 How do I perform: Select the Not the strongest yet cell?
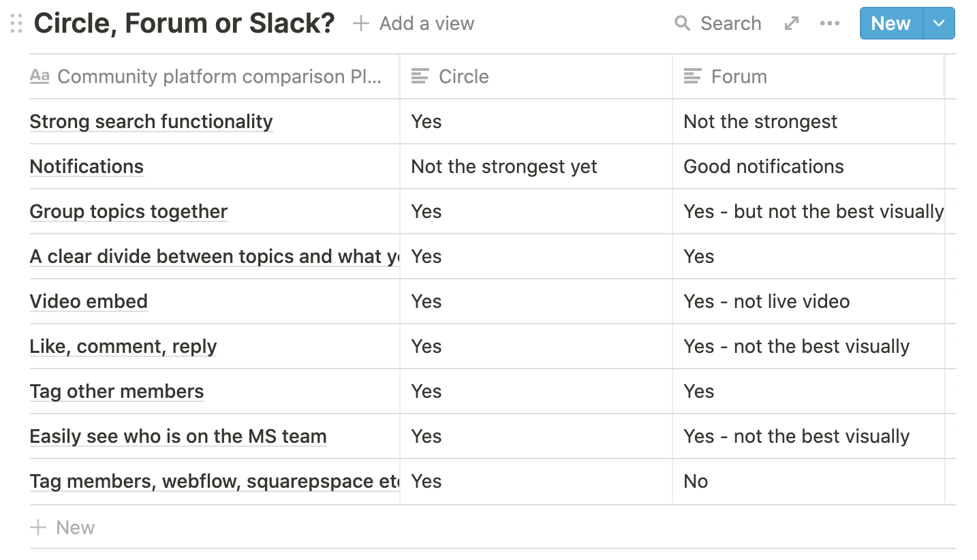pos(504,166)
